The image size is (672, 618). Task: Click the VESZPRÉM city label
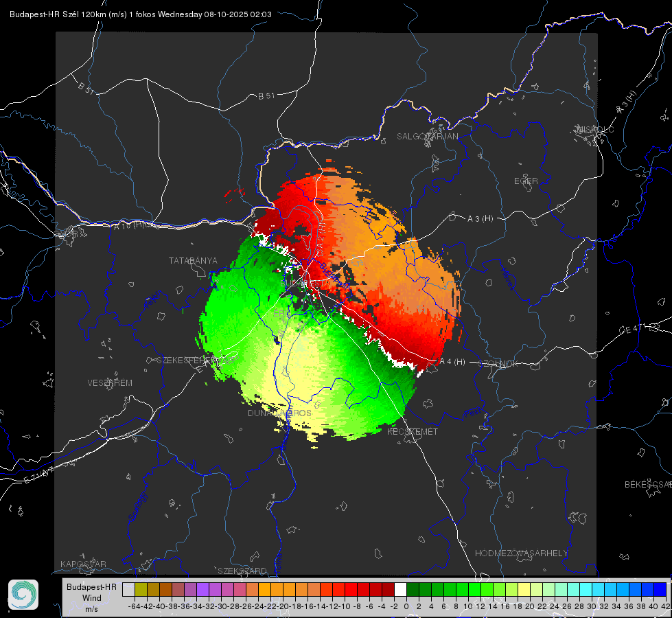pos(110,383)
